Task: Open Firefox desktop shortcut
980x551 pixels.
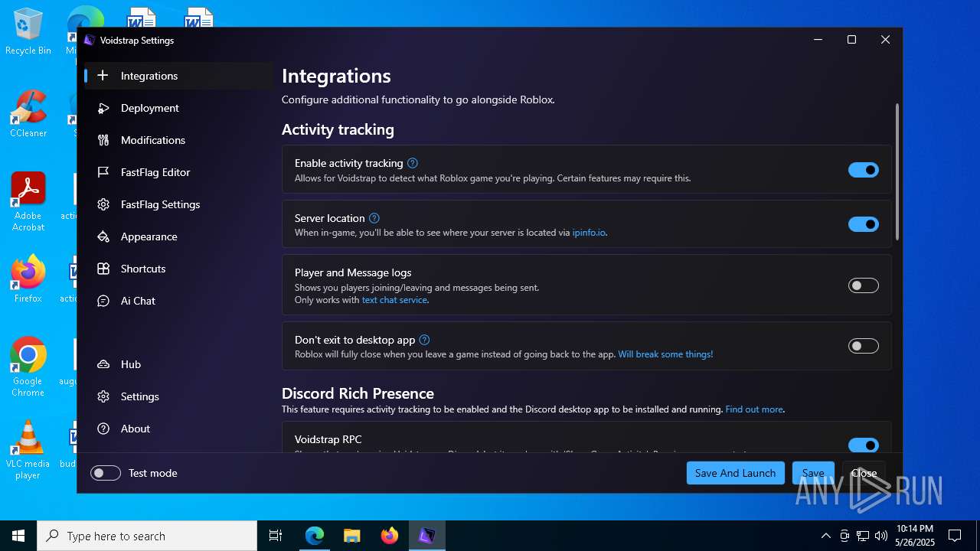Action: tap(28, 279)
